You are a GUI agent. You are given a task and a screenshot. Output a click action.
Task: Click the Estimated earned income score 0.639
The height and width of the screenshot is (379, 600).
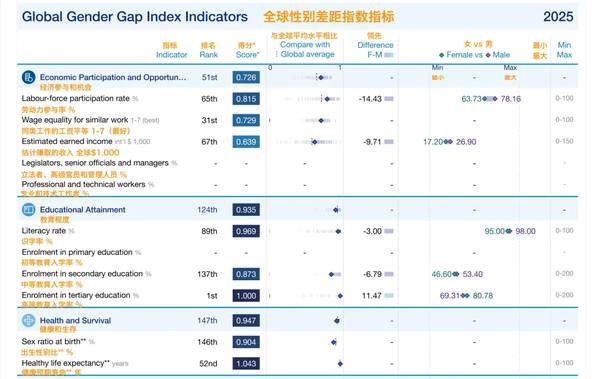tap(246, 142)
